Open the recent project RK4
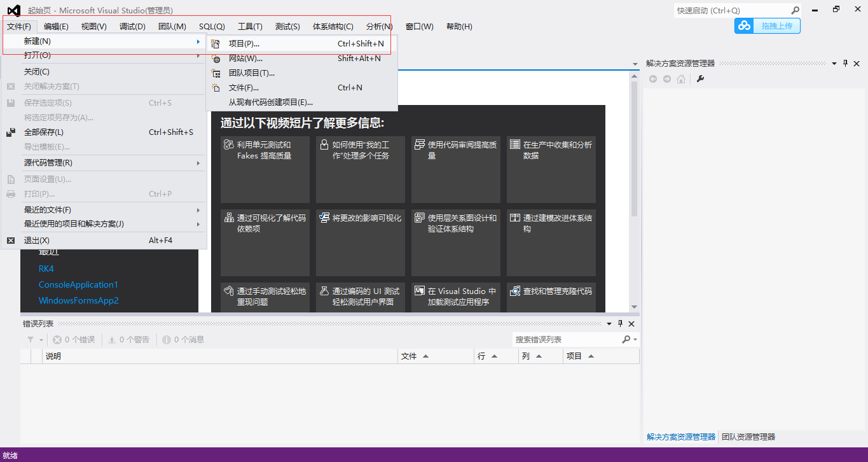Viewport: 868px width, 462px height. 45,268
